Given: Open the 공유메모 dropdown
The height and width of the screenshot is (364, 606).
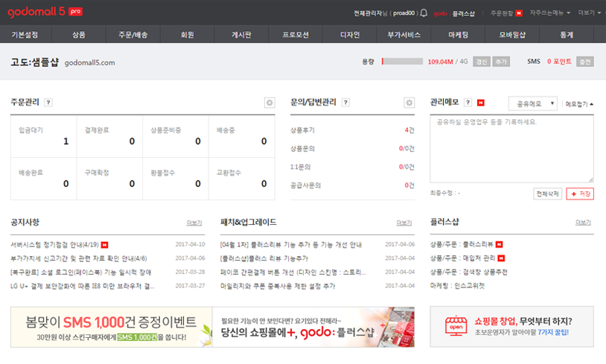Looking at the screenshot, I should 532,103.
